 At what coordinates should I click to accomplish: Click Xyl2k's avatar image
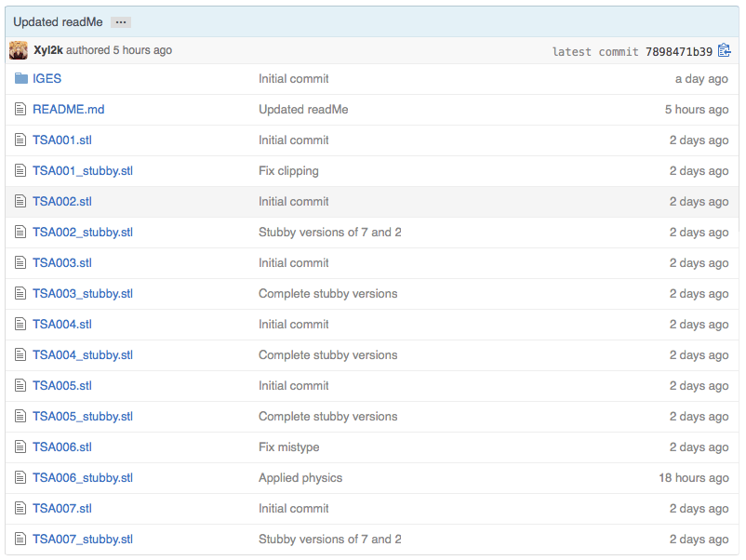tap(19, 50)
